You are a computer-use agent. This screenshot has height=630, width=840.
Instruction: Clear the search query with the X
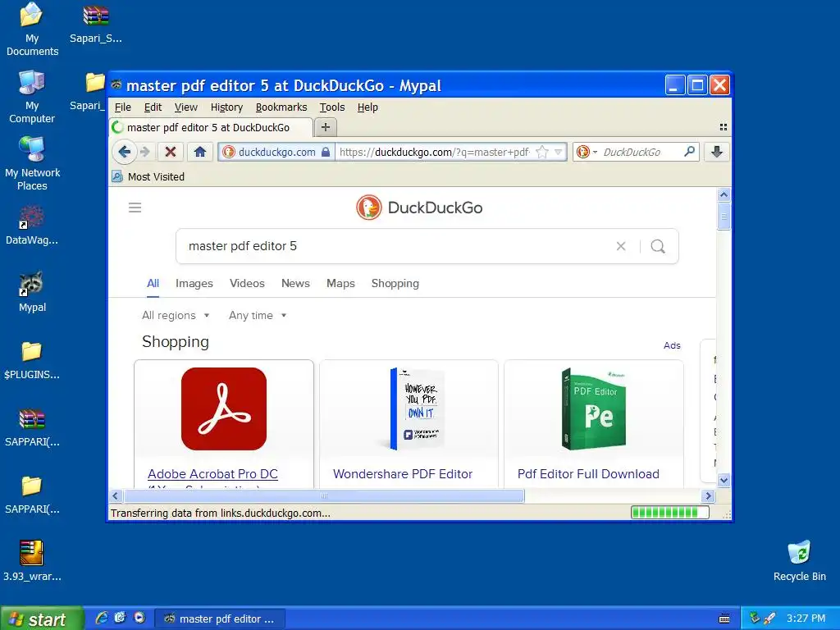621,246
